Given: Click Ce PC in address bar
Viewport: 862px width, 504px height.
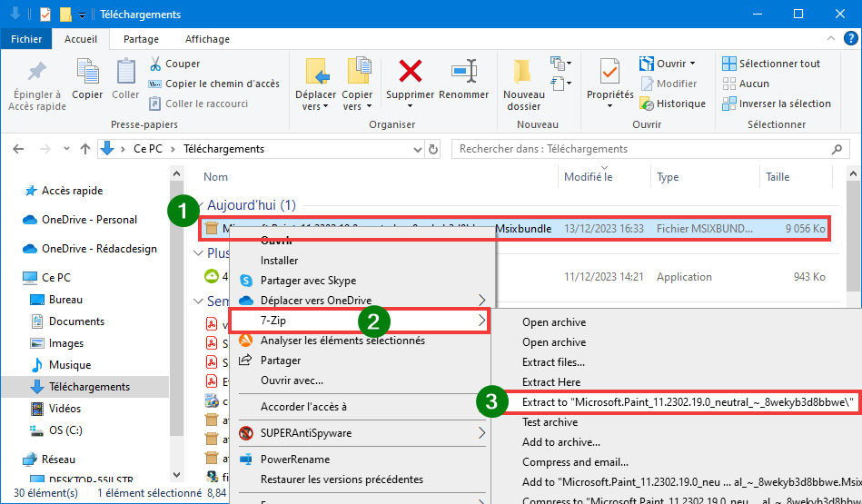Looking at the screenshot, I should pos(148,149).
